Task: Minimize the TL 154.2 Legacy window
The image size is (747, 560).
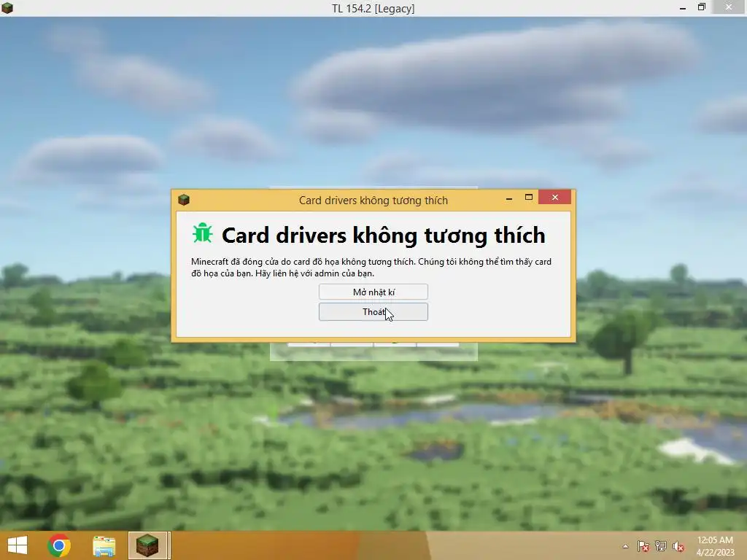Action: [x=682, y=7]
